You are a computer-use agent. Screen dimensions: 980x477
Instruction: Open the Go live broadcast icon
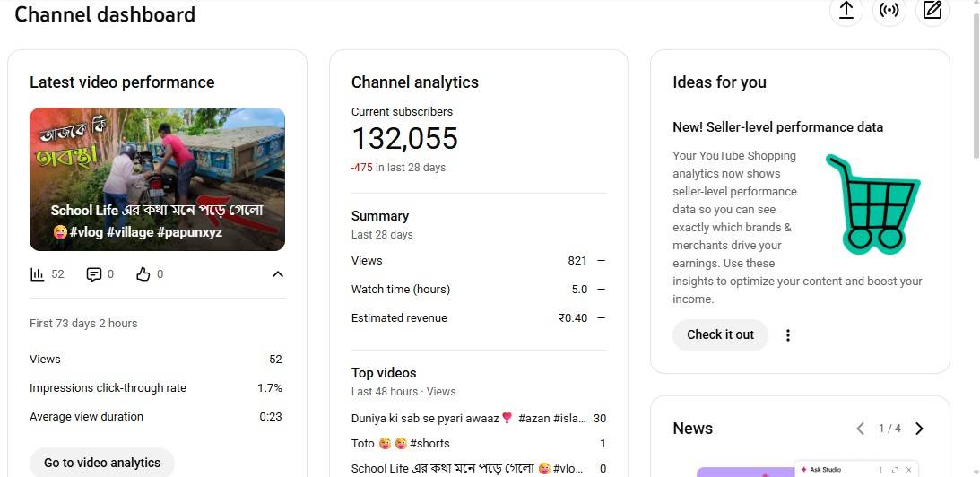[x=889, y=11]
